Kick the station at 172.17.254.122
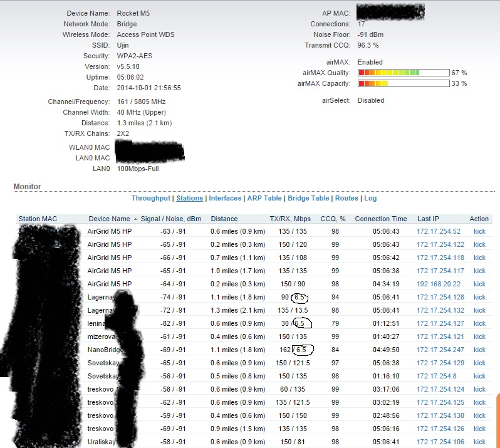Viewport: 500px width, 448px height. 479,244
